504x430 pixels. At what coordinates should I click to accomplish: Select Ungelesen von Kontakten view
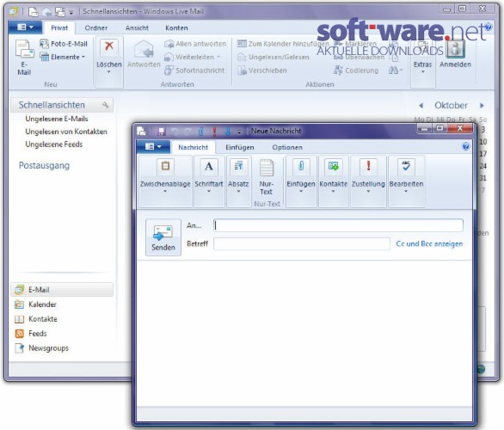[66, 132]
